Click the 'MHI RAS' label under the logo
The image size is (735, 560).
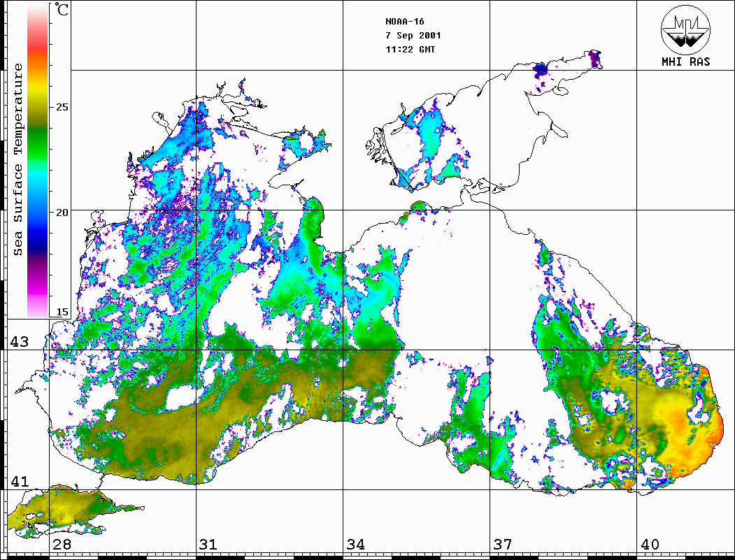pyautogui.click(x=686, y=62)
